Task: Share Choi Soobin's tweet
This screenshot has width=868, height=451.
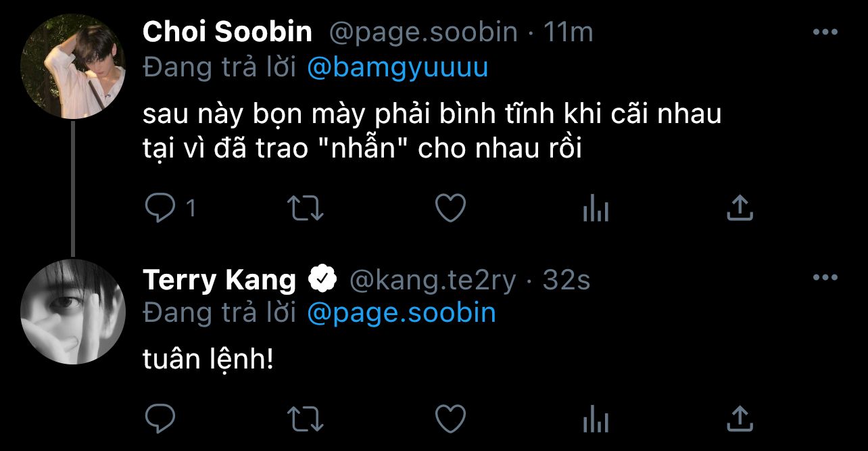Action: pos(739,208)
